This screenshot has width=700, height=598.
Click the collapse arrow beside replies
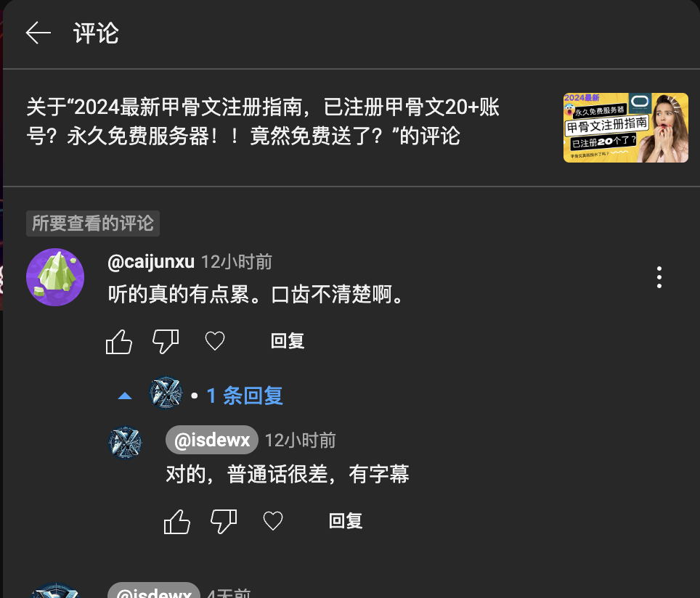(125, 396)
